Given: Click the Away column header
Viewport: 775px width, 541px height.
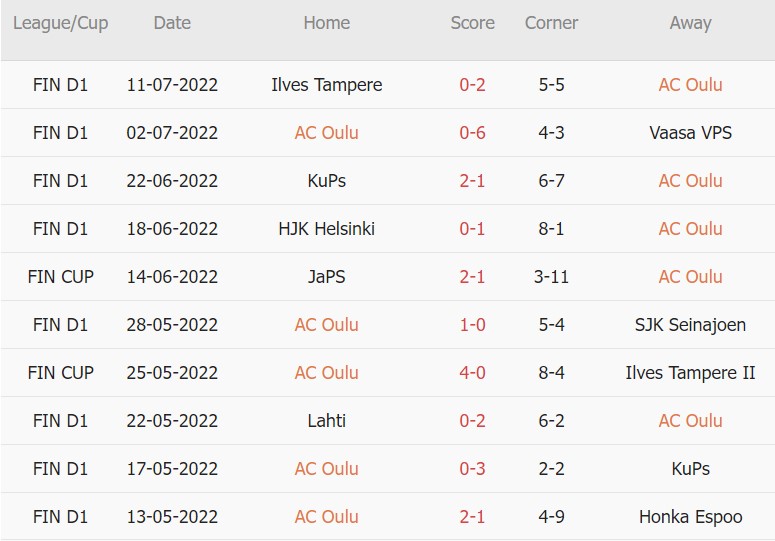Looking at the screenshot, I should (690, 23).
